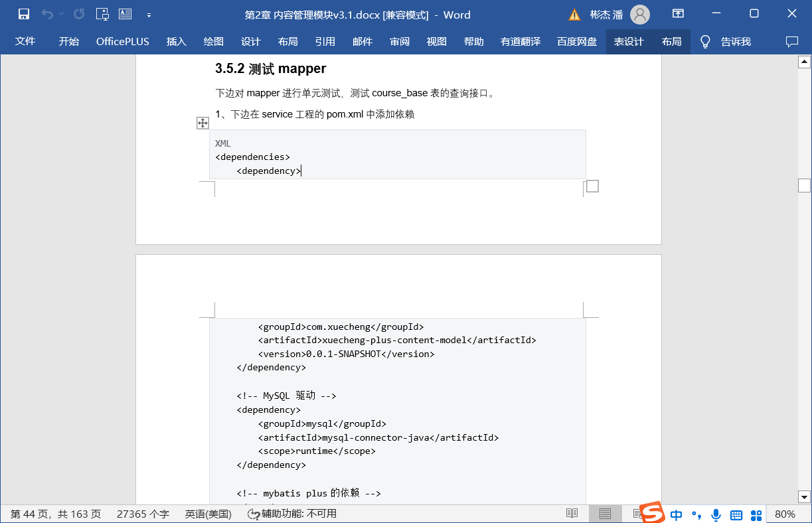Open the 百度网盘 tab
Image resolution: width=812 pixels, height=523 pixels.
pyautogui.click(x=578, y=41)
